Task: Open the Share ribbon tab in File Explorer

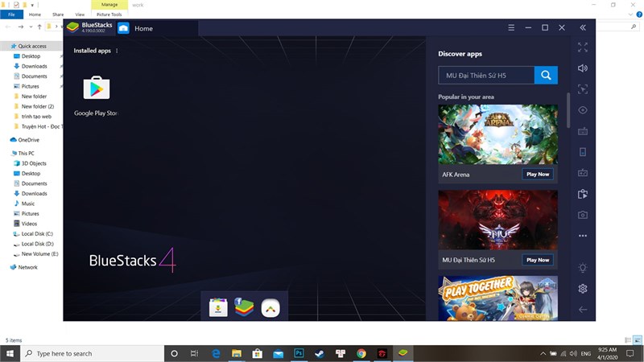Action: (x=58, y=14)
